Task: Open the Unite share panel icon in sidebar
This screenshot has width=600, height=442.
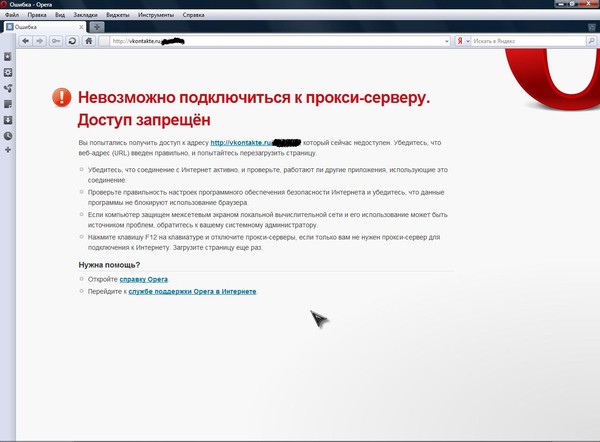Action: [x=8, y=88]
